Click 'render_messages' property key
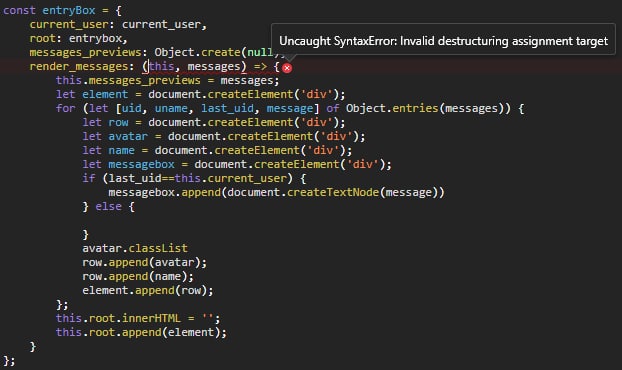Screen dimensions: 622x370 coord(79,66)
